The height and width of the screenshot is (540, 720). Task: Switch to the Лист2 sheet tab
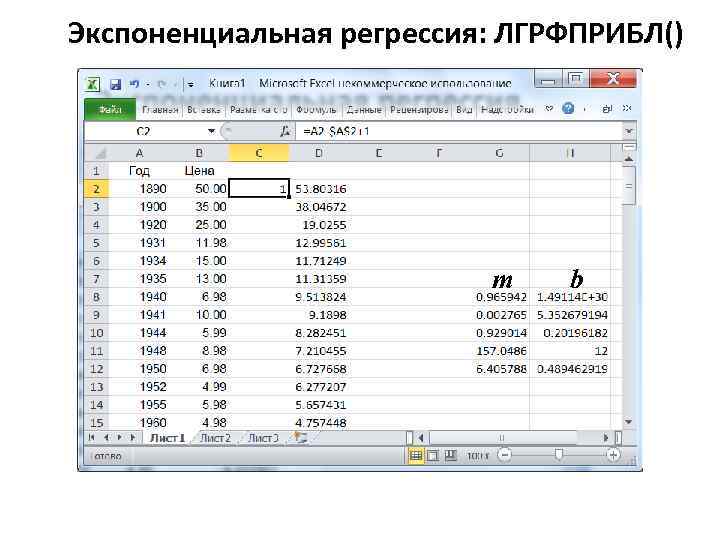tap(215, 438)
